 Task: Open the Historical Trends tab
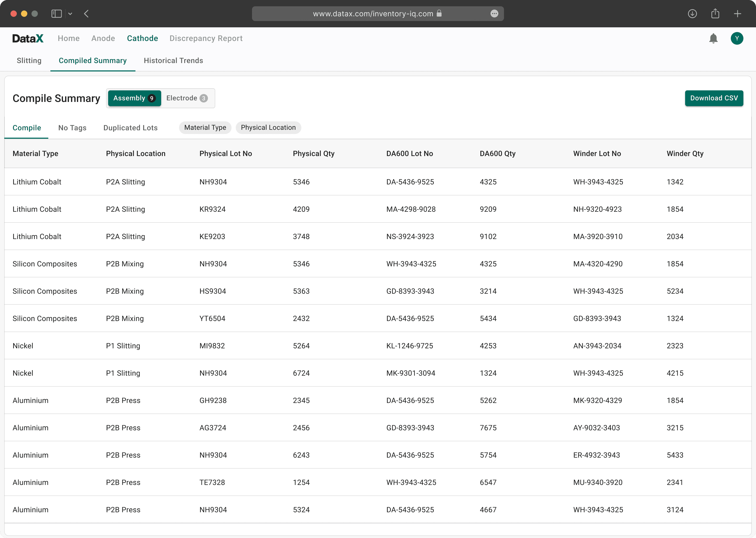pyautogui.click(x=173, y=61)
